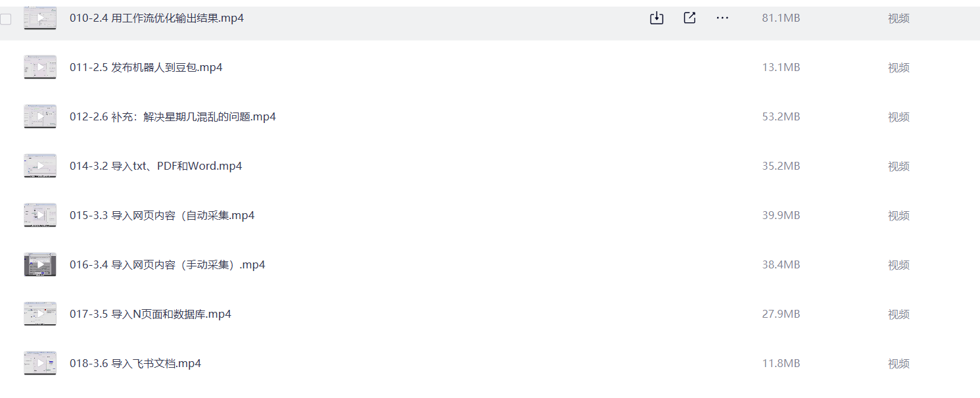Click the 012-2.6 video file icon

pyautogui.click(x=40, y=116)
